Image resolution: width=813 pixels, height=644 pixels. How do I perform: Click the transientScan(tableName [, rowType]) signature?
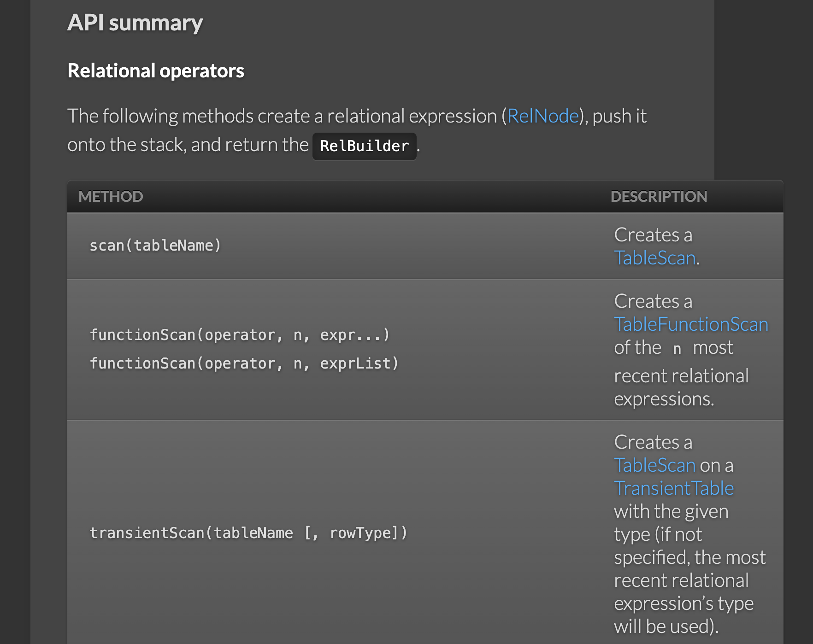(x=248, y=533)
